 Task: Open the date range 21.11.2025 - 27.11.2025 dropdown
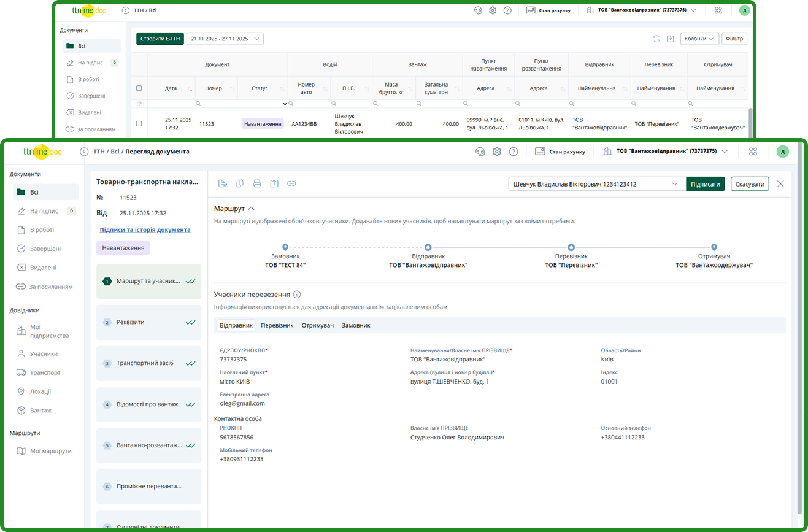click(225, 39)
